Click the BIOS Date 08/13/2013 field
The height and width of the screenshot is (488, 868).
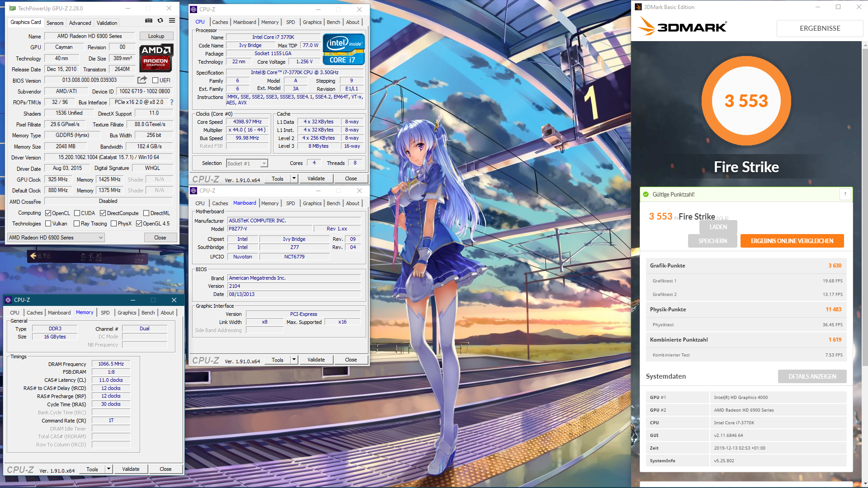tap(294, 294)
